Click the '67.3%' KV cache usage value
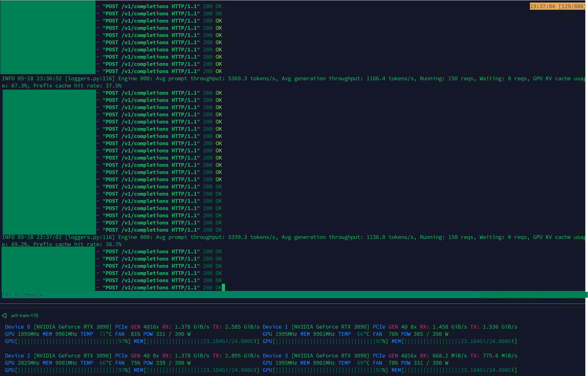 (x=20, y=86)
